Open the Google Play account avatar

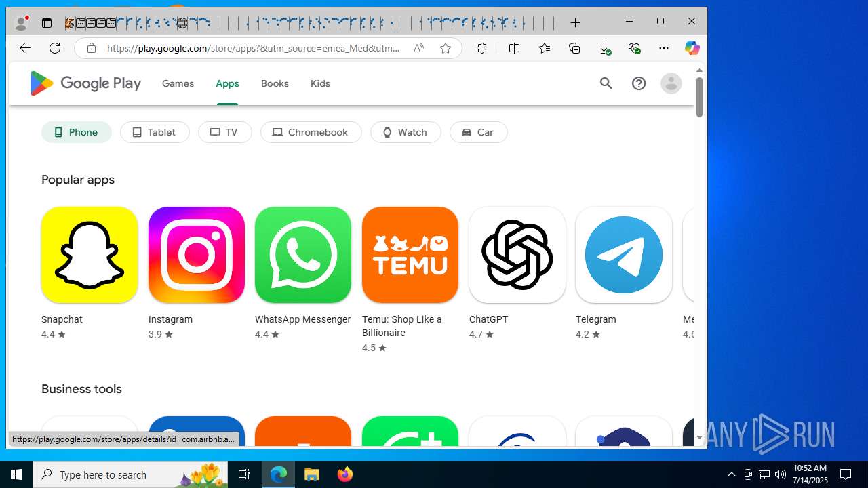point(671,83)
